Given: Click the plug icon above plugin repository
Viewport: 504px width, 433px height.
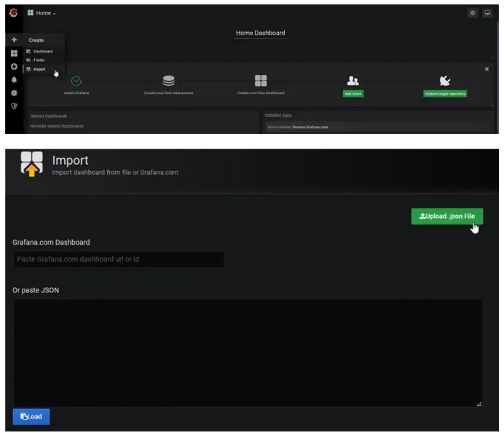Looking at the screenshot, I should tap(445, 81).
